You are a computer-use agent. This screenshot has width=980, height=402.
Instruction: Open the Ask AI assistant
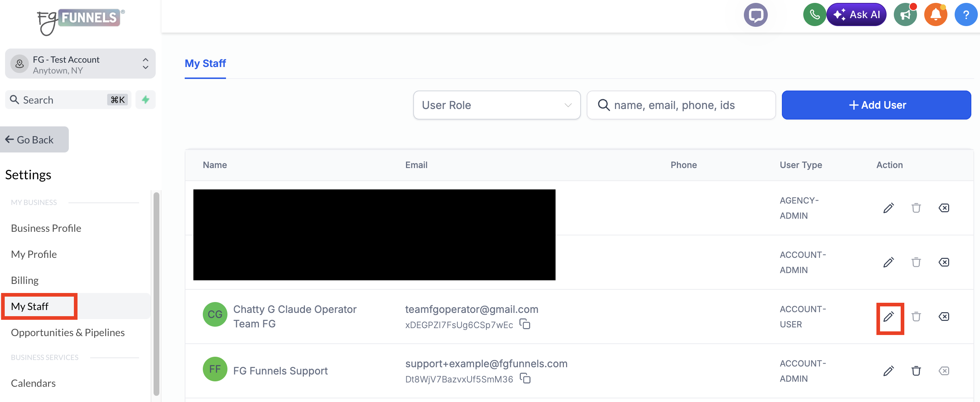pyautogui.click(x=857, y=15)
